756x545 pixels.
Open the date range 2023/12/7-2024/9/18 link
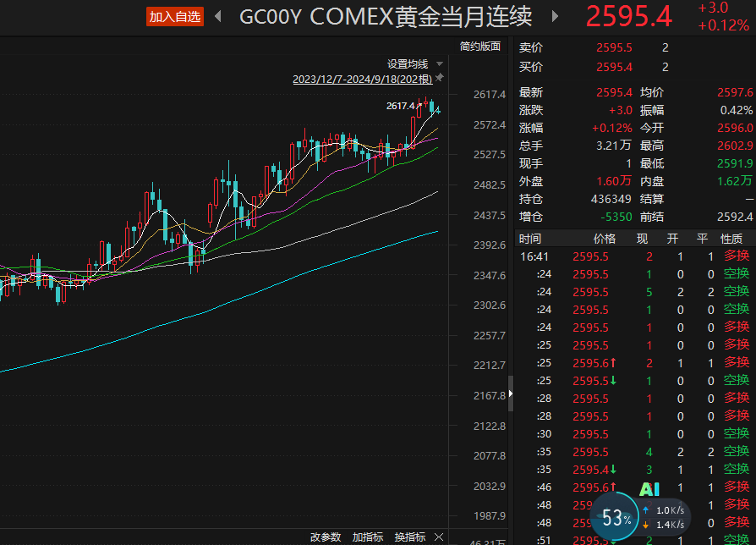(x=363, y=79)
